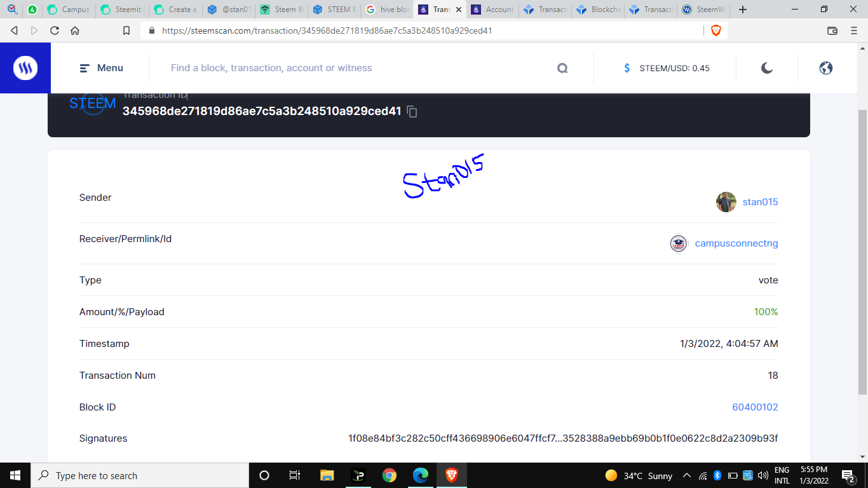
Task: Click the stan015 profile avatar
Action: 726,202
